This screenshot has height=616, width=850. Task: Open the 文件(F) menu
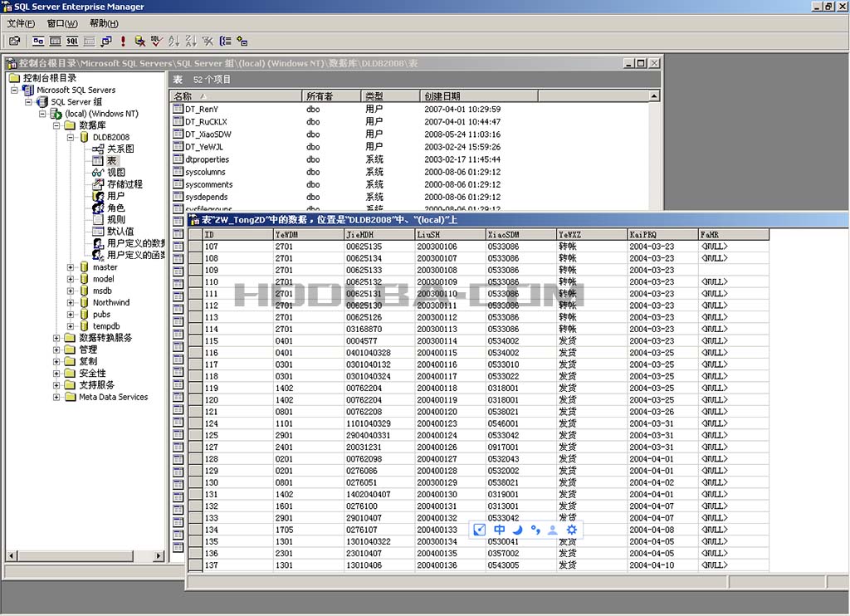point(21,23)
